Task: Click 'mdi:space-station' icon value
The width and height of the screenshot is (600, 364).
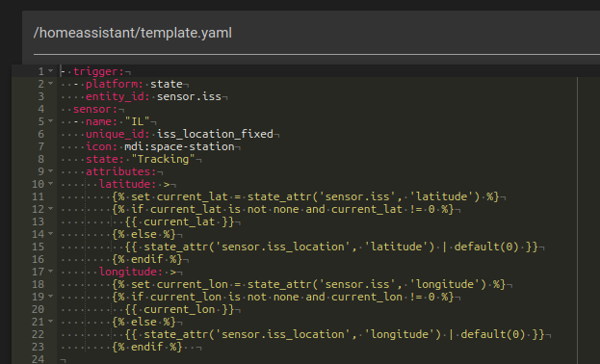Action: [179, 146]
